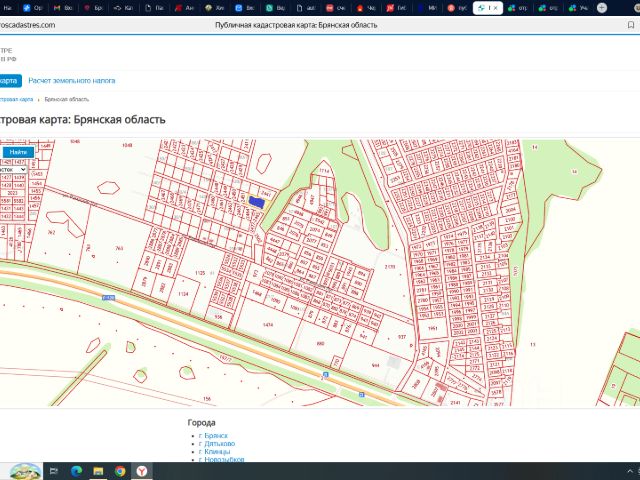Click the cadastral map breadcrumb link

(14, 100)
